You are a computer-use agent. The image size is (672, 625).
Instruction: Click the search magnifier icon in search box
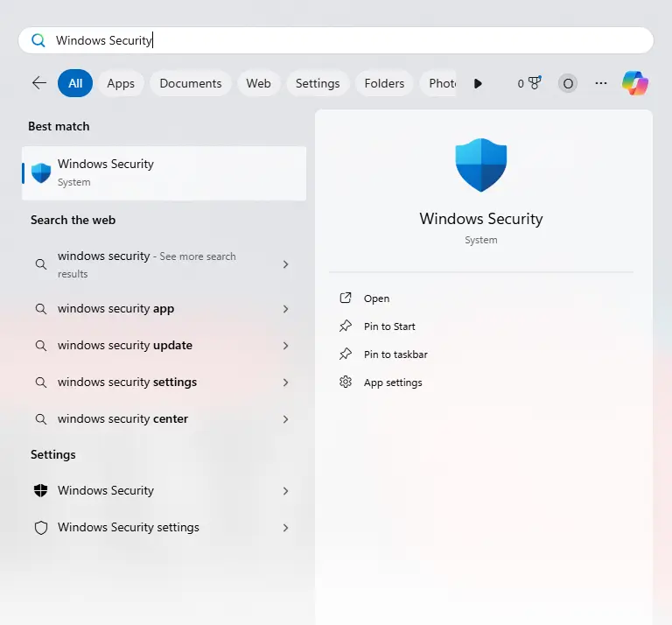38,40
